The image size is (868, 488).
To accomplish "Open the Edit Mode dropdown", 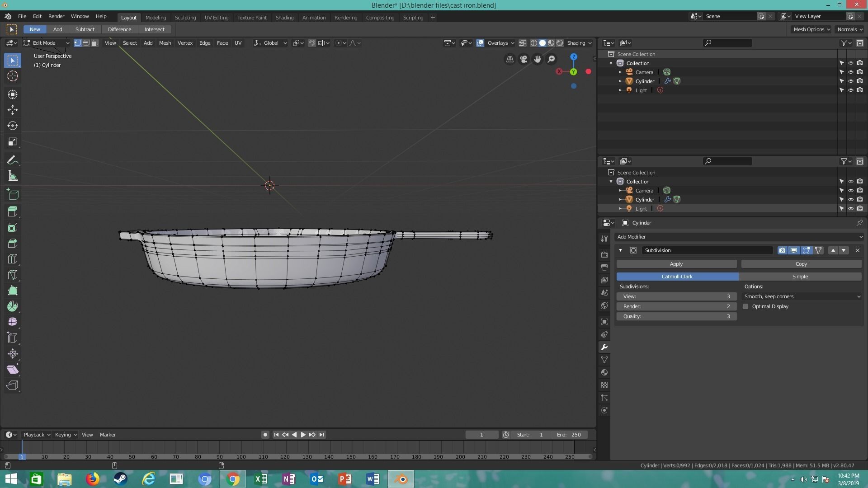I will coord(47,43).
